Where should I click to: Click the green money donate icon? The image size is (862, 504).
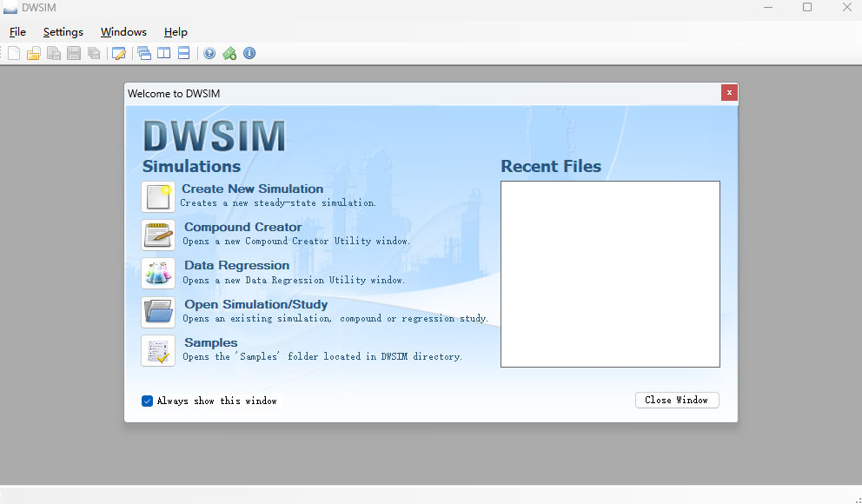pyautogui.click(x=229, y=54)
